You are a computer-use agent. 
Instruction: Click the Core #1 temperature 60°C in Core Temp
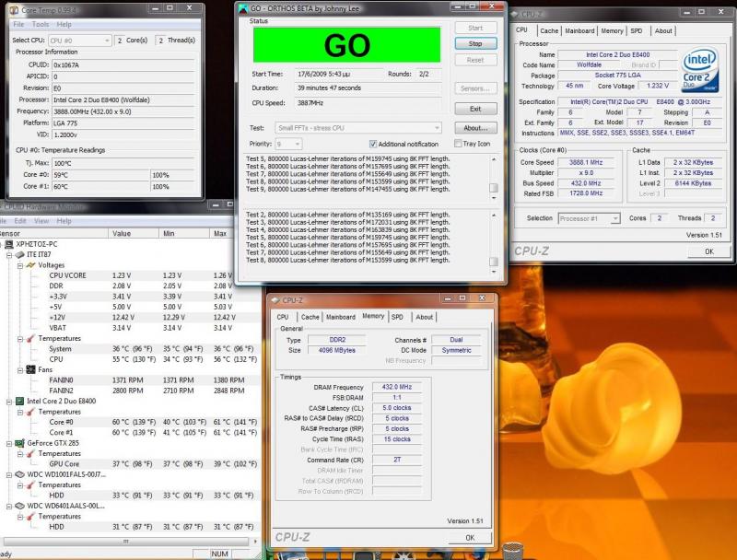(x=101, y=186)
